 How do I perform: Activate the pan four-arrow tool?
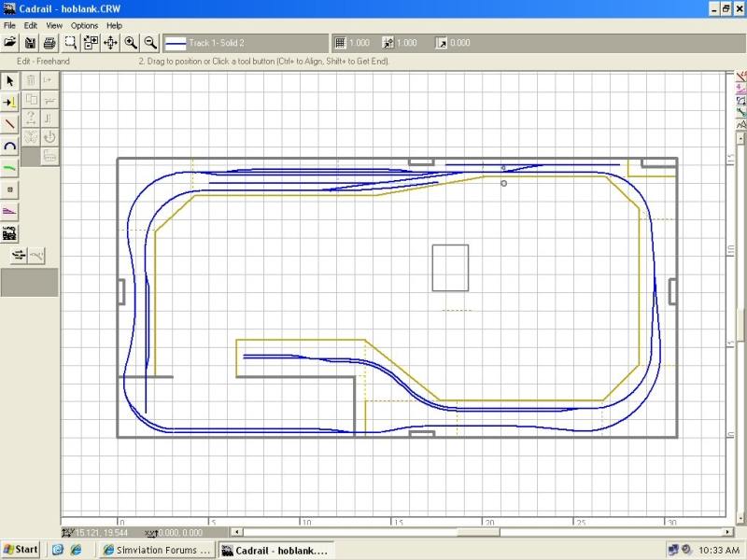click(x=110, y=43)
